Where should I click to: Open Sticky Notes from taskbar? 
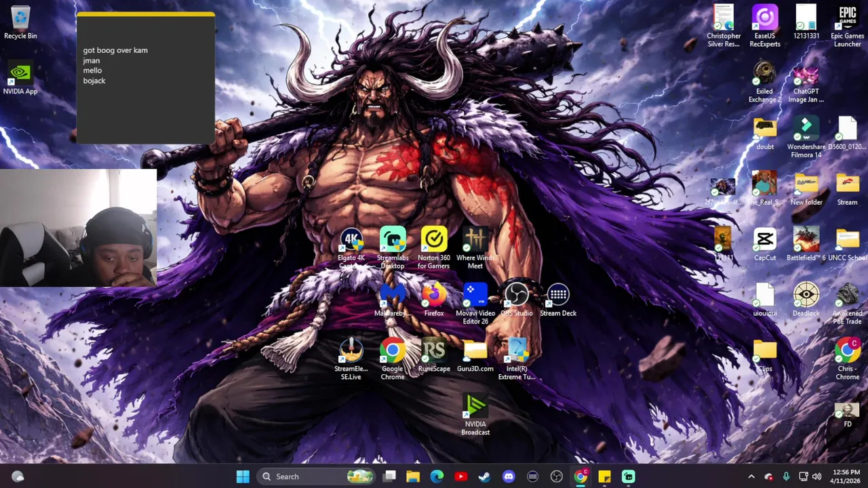604,476
